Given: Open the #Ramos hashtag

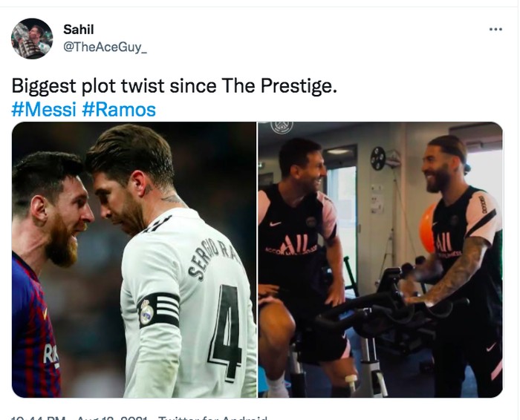Looking at the screenshot, I should [119, 110].
